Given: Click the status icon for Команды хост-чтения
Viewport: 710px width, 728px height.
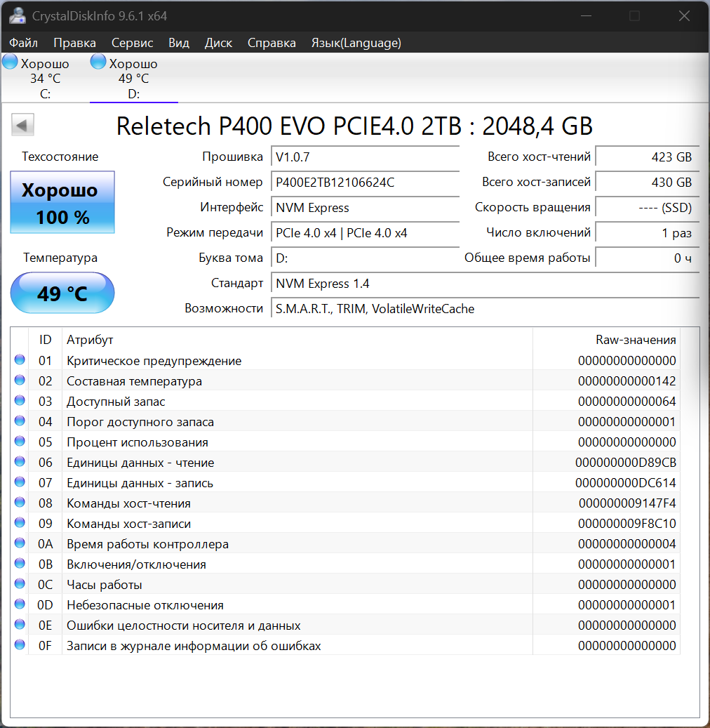Looking at the screenshot, I should point(20,503).
